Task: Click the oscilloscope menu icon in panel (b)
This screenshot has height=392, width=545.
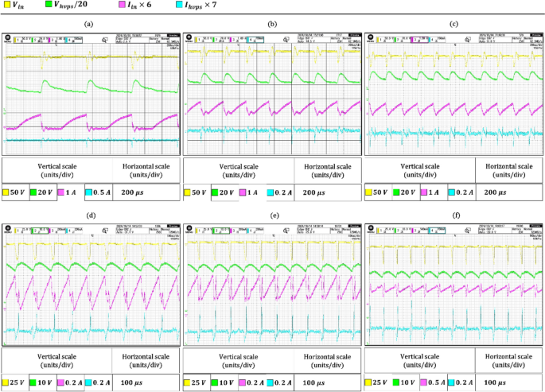Action: [189, 38]
